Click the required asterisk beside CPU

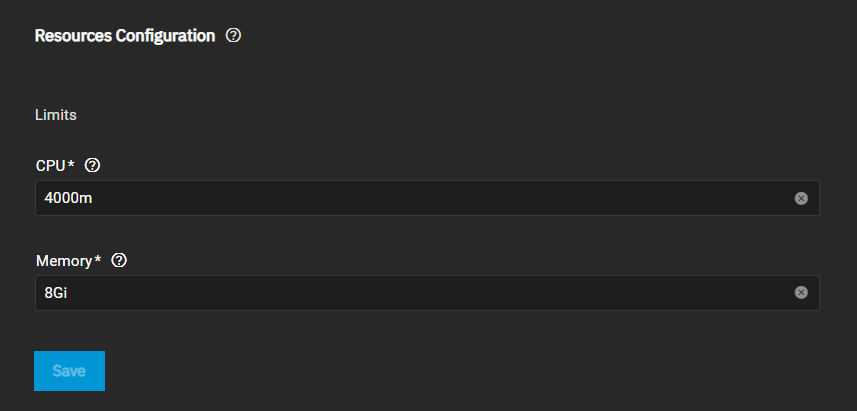(x=72, y=164)
